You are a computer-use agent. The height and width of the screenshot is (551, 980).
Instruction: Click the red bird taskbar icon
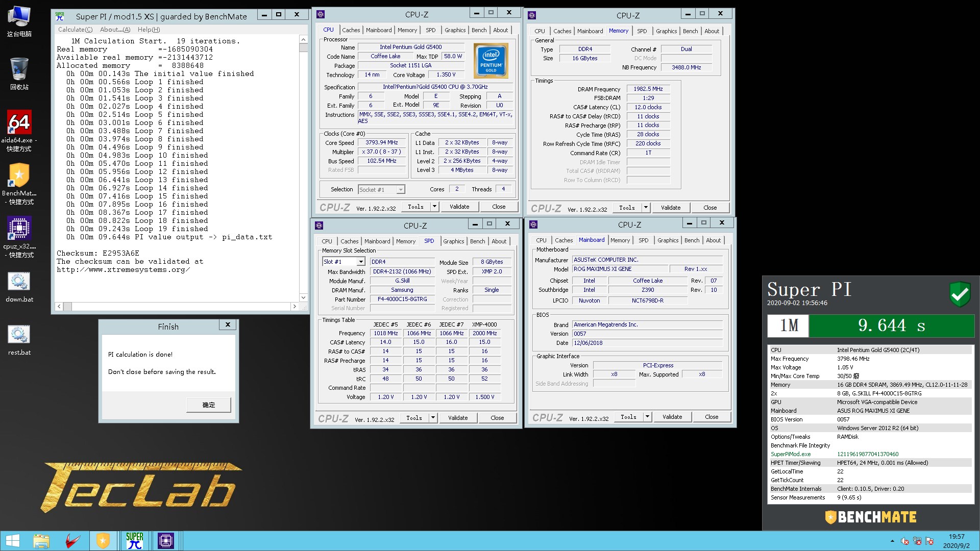[x=72, y=541]
